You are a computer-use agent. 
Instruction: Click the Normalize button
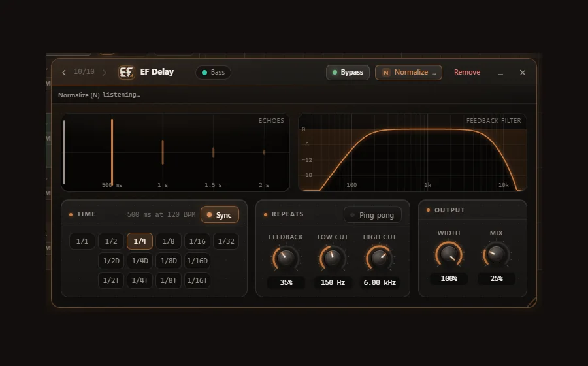(x=408, y=73)
